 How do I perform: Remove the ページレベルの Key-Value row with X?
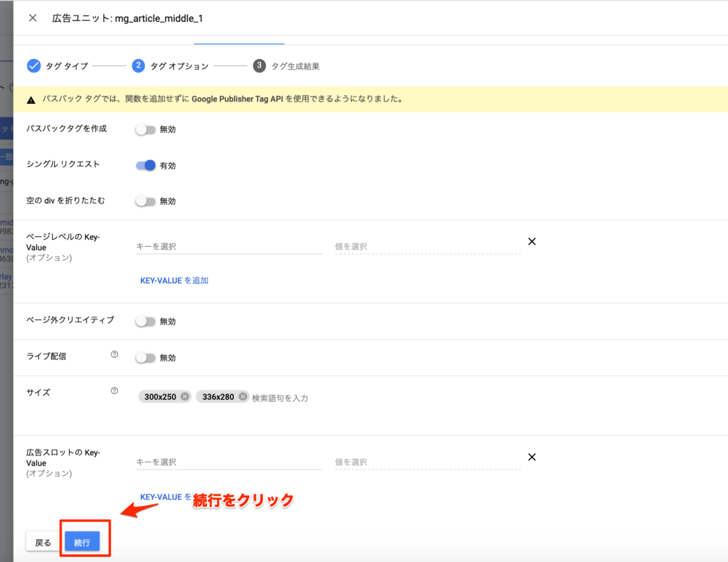pos(532,242)
